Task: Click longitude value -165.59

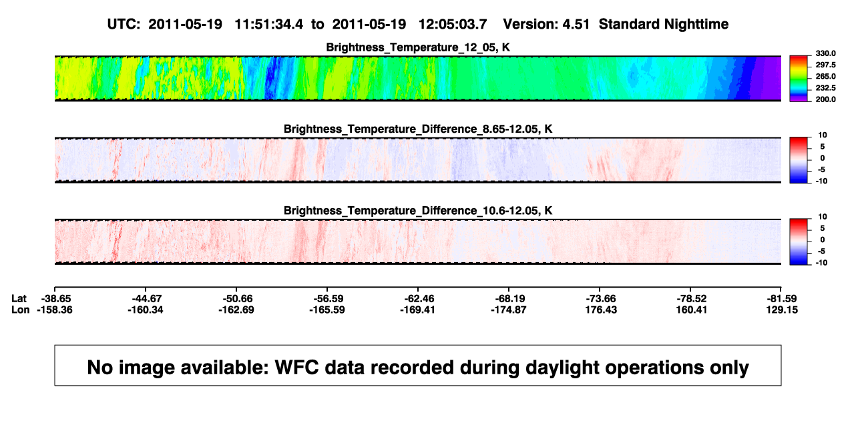Action: pyautogui.click(x=327, y=310)
